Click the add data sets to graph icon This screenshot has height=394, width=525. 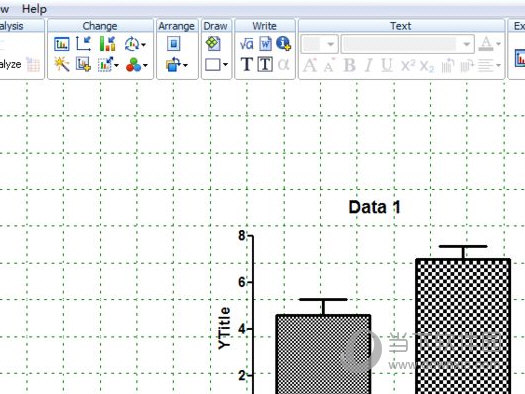(x=83, y=65)
